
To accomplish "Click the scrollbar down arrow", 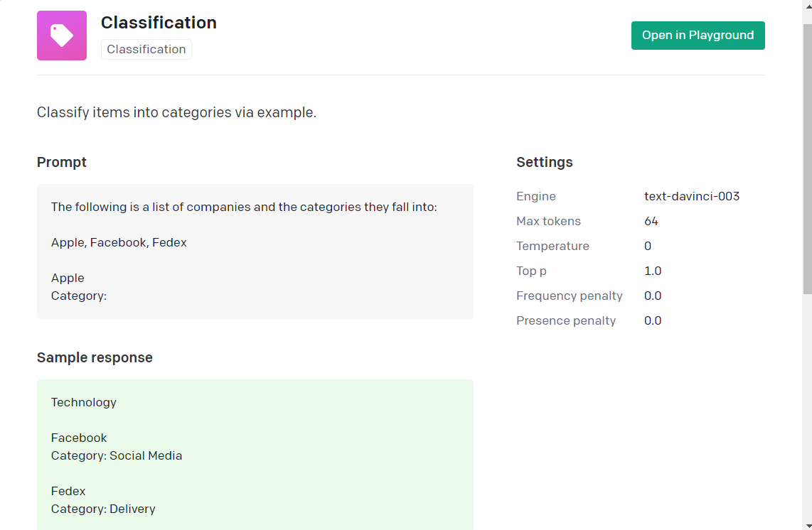I will (x=807, y=525).
